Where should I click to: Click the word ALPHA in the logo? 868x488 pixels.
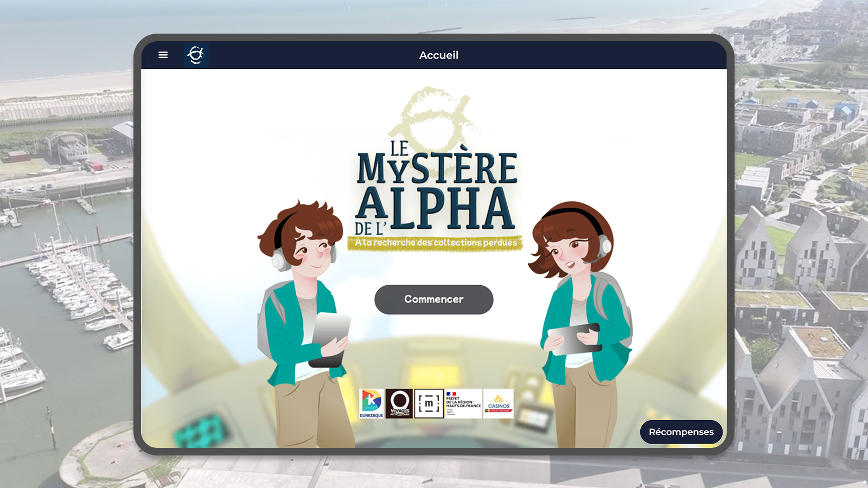[436, 209]
